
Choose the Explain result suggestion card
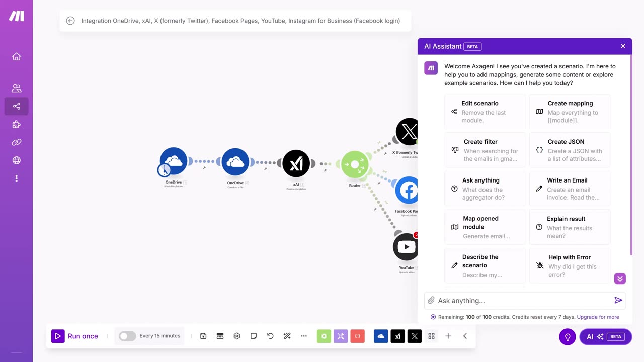(x=570, y=227)
